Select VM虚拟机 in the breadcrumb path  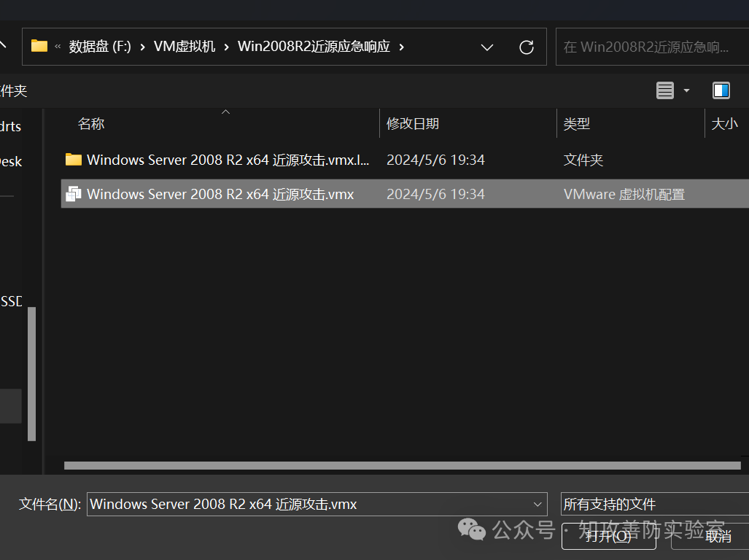[x=185, y=47]
